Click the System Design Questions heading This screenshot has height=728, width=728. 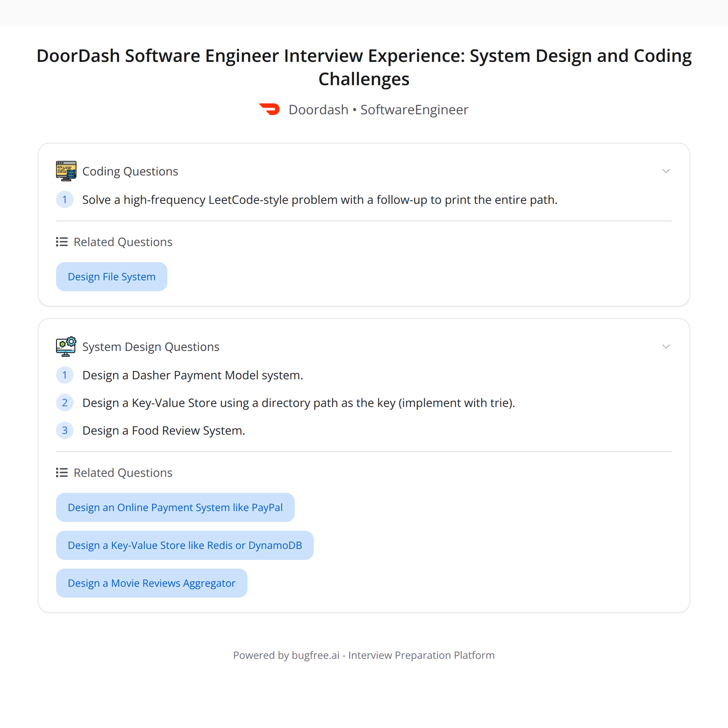151,347
